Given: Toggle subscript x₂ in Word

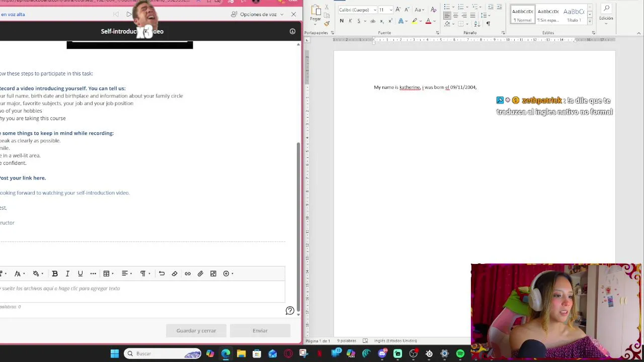Looking at the screenshot, I should coord(381,21).
